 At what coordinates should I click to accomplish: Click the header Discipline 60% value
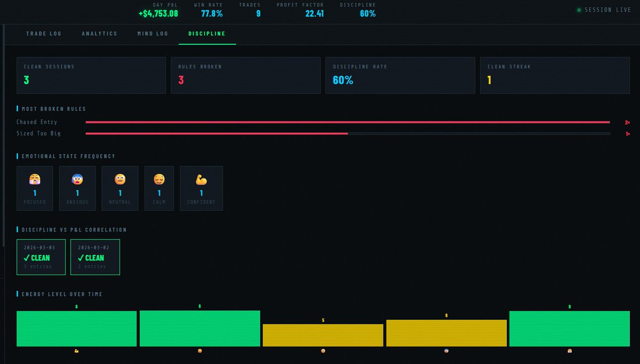(367, 14)
